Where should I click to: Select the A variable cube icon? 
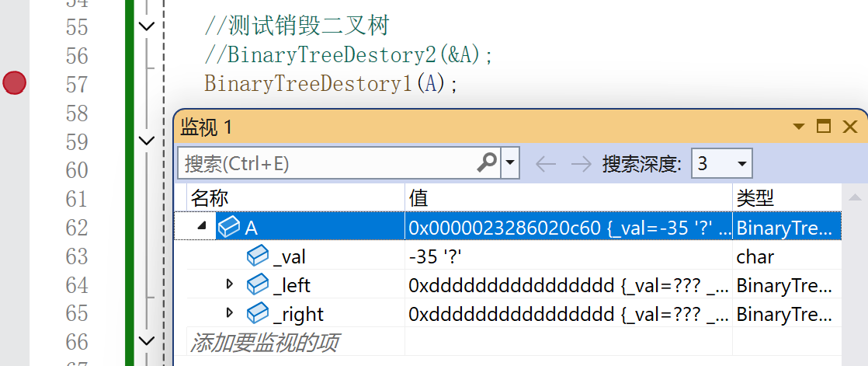(228, 227)
